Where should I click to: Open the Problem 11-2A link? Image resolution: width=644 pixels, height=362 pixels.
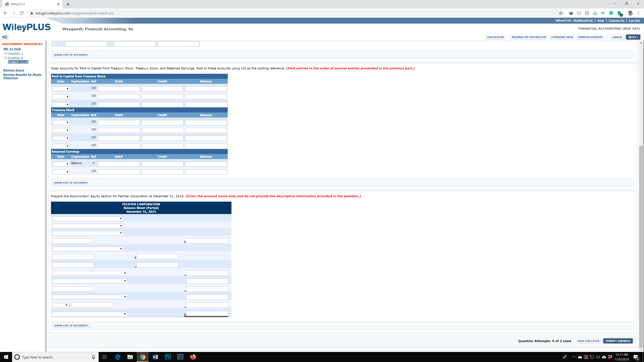18,62
